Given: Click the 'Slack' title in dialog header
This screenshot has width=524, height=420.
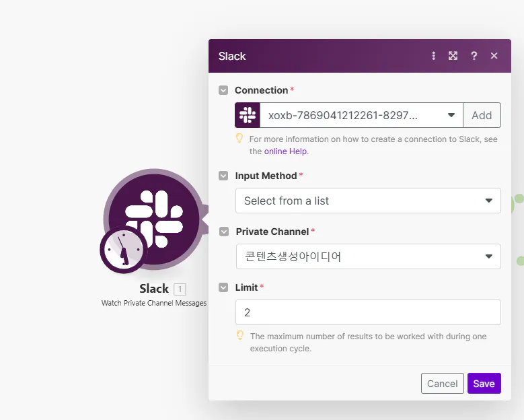Looking at the screenshot, I should point(232,56).
